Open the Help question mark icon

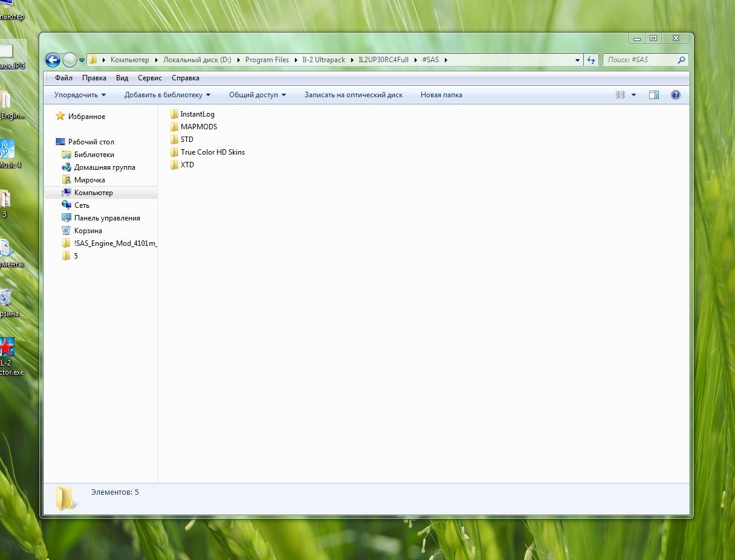(676, 95)
